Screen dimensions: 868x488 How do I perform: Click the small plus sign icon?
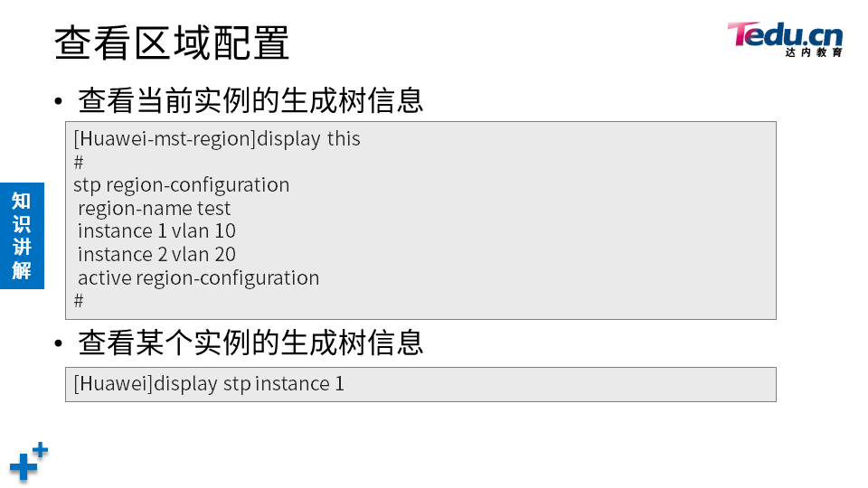40,449
